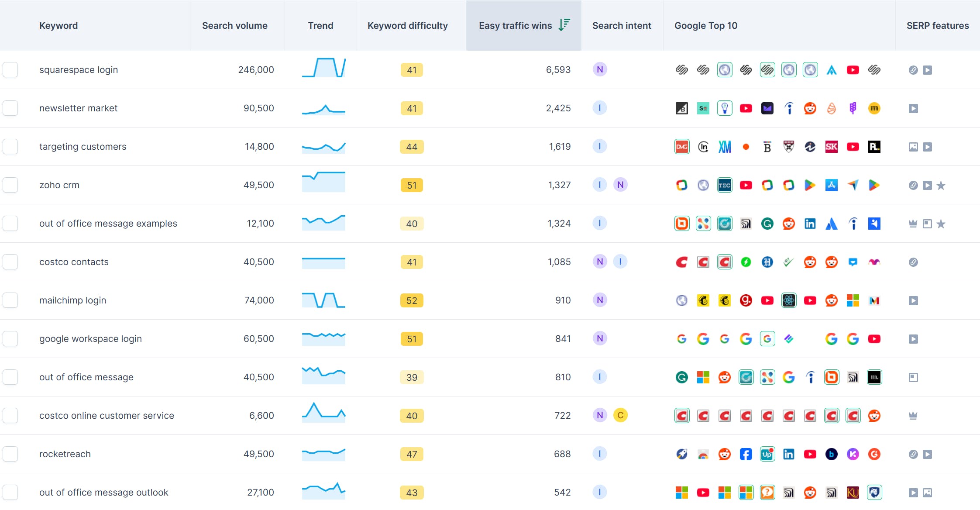This screenshot has width=980, height=510.
Task: Click the commercial intent C badge for costco online customer service
Action: (620, 415)
